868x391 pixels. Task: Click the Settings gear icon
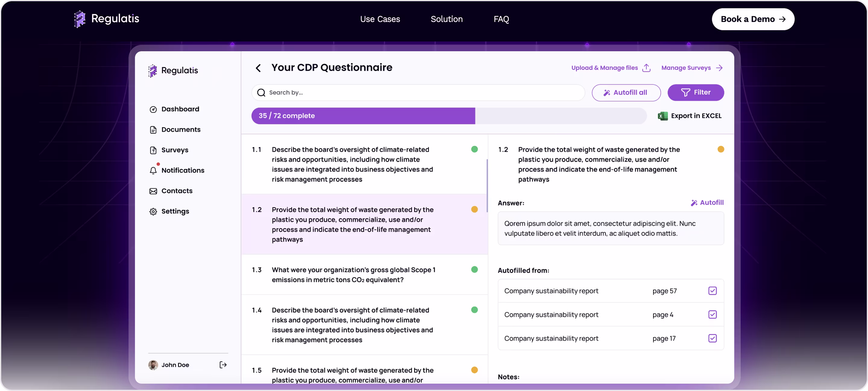coord(153,211)
